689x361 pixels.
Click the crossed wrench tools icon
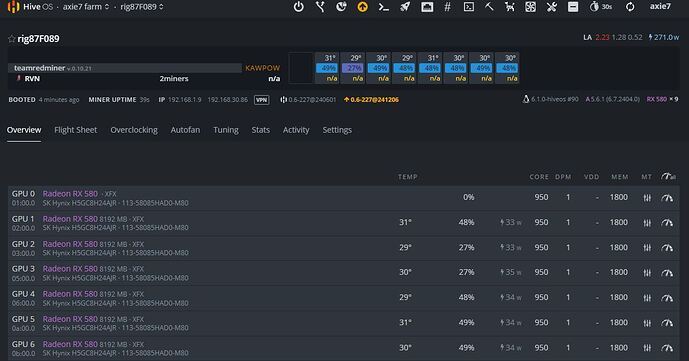tap(551, 7)
